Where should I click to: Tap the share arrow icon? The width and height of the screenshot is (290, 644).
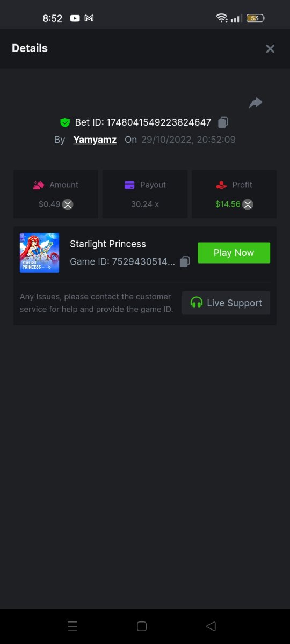coord(256,103)
